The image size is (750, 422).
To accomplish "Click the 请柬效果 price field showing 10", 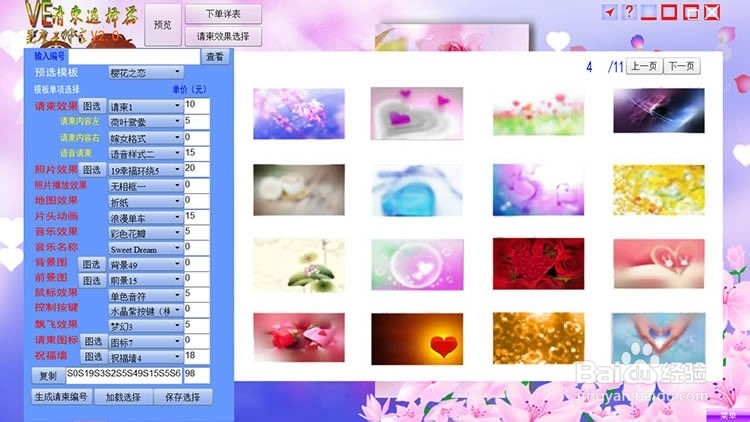I will click(197, 106).
